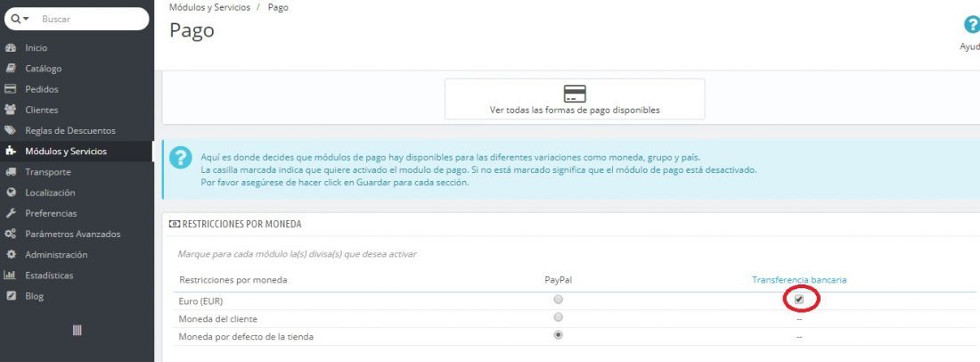Click the Localización globe icon
Screen dimensions: 980x362
click(x=10, y=193)
